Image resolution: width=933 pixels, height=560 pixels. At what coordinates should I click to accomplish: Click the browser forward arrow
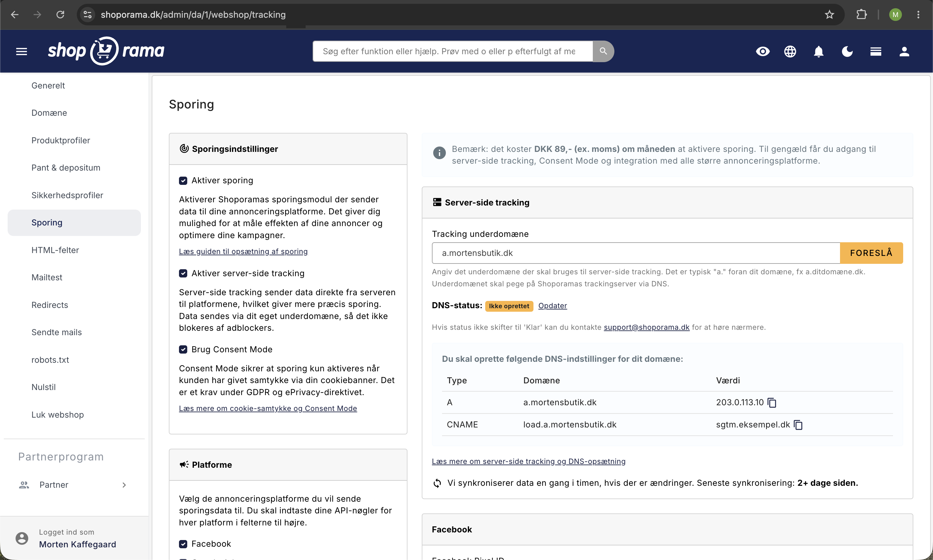click(x=37, y=15)
